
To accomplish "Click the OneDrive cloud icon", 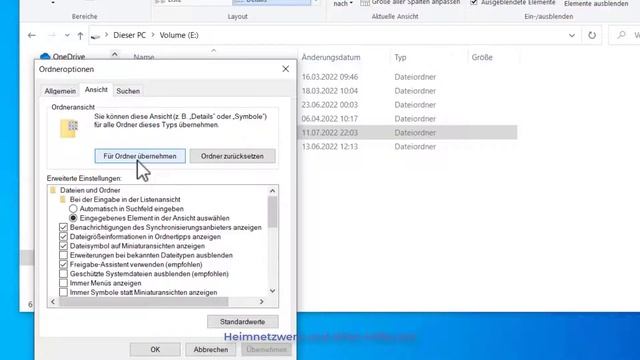I will click(45, 56).
